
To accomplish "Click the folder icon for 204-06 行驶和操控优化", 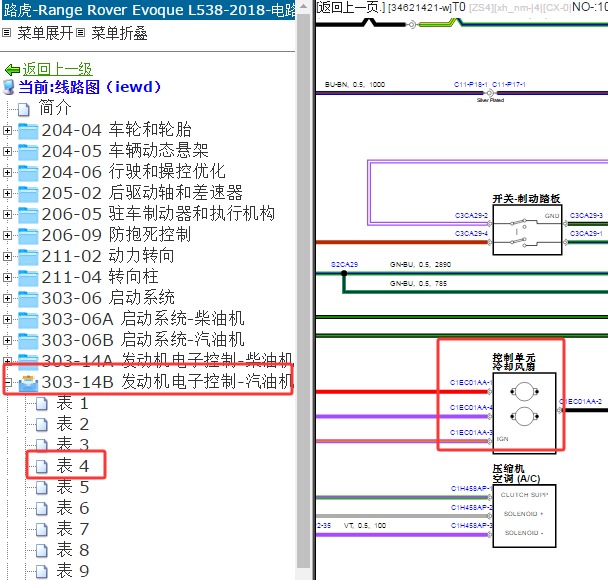I will [28, 173].
